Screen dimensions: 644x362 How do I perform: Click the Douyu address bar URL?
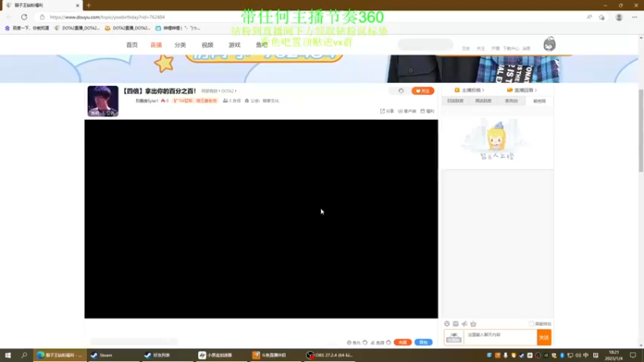point(107,17)
